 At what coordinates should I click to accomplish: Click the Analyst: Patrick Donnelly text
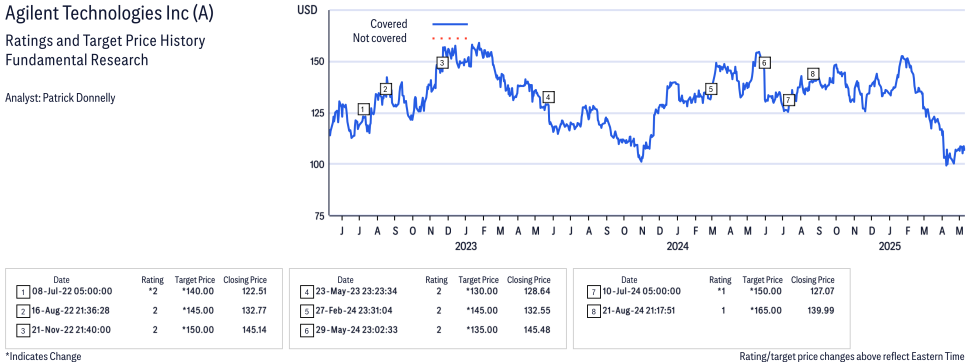point(60,98)
